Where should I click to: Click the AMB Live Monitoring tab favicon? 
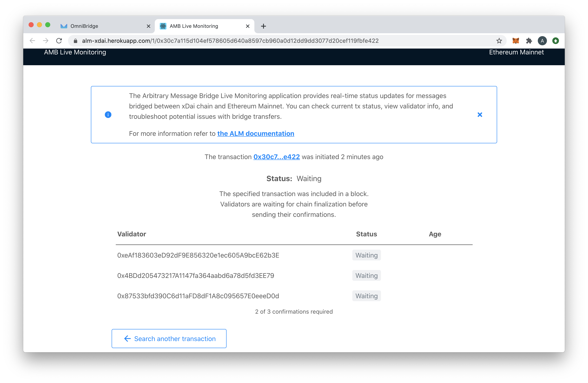click(x=163, y=26)
